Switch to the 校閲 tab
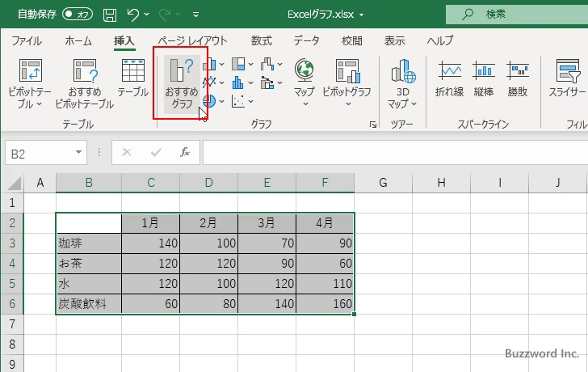The image size is (588, 372). coord(352,40)
